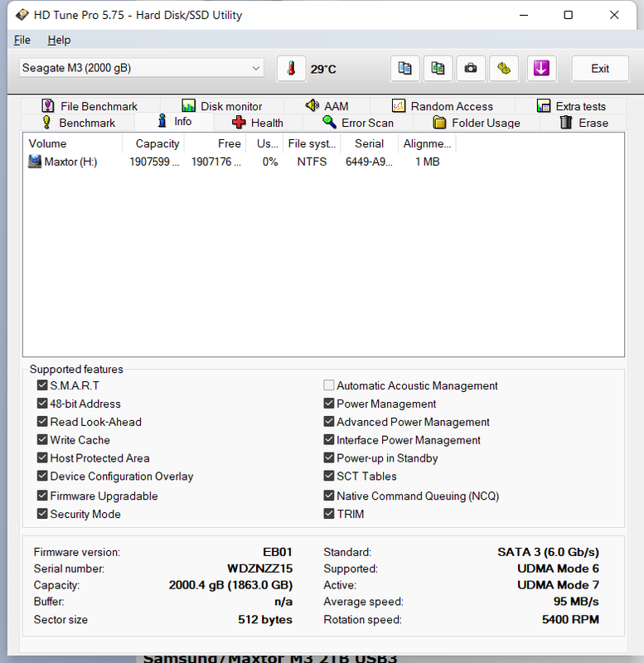The width and height of the screenshot is (644, 663).
Task: Click the 512 bytes sector size value
Action: click(x=264, y=620)
